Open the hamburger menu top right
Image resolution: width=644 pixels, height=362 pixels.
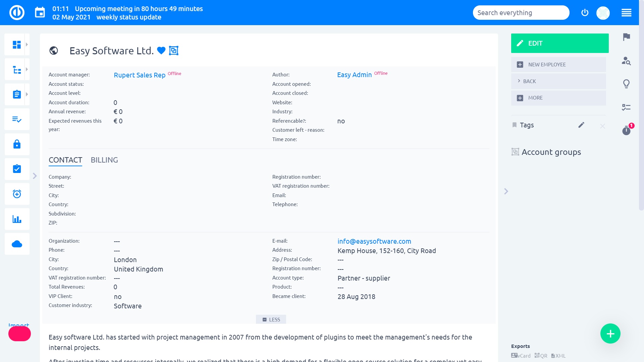[627, 12]
